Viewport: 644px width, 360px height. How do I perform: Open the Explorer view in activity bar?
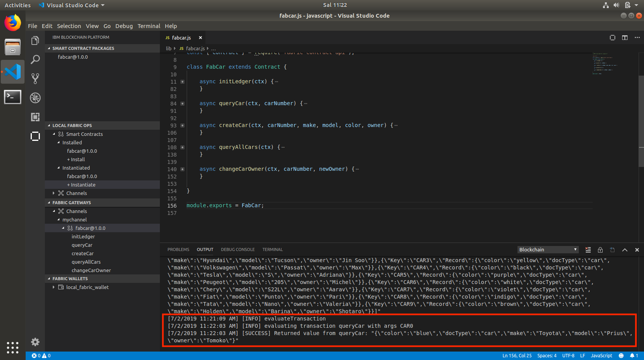click(x=35, y=41)
